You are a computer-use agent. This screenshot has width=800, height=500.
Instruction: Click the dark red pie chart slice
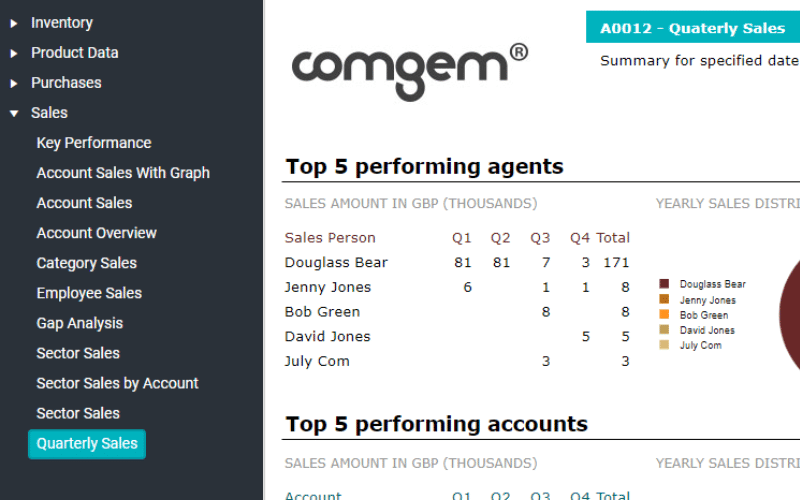[791, 316]
